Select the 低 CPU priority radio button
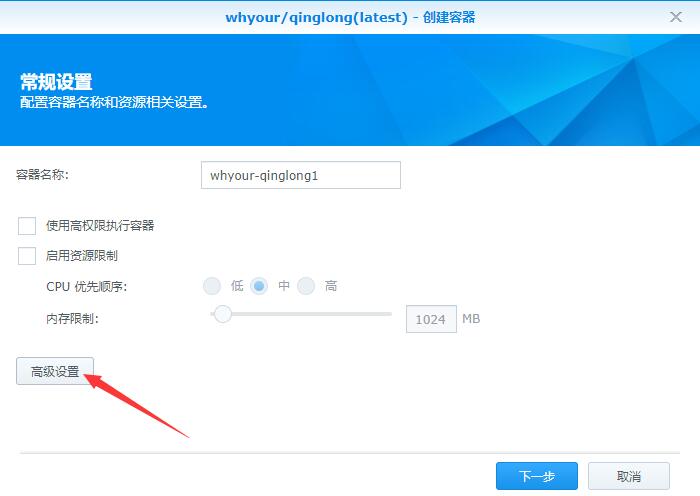Screen dimensions: 700x496 [x=212, y=286]
